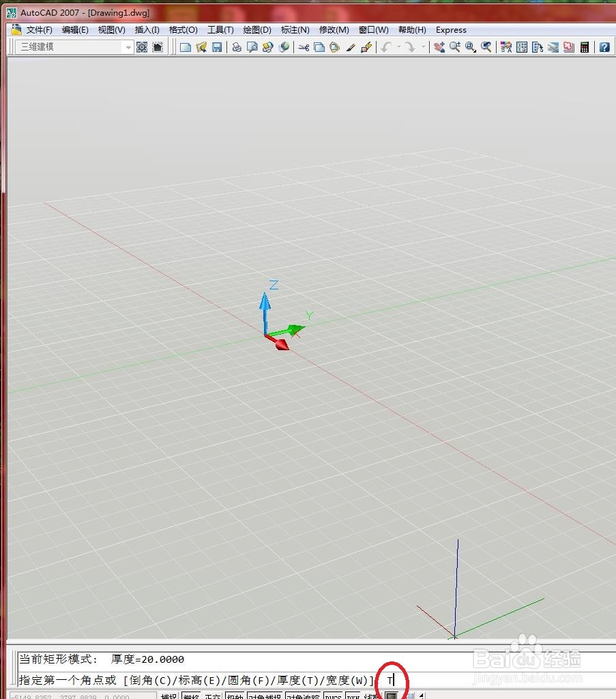
Task: Open the 修改(M) menu
Action: (334, 30)
